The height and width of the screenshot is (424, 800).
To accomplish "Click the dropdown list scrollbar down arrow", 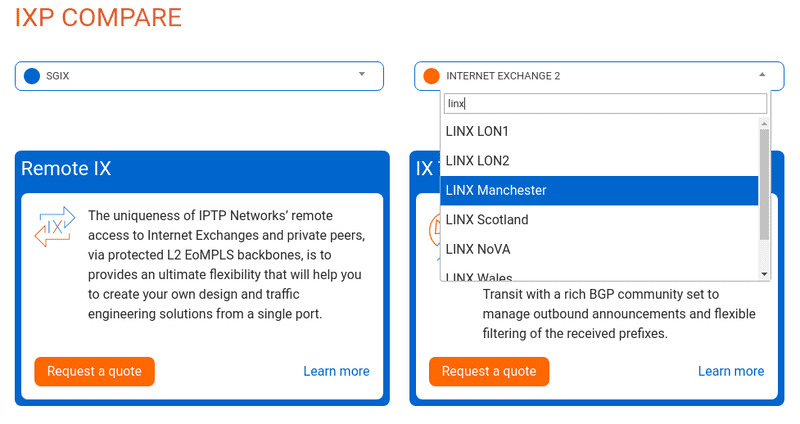I will [765, 274].
